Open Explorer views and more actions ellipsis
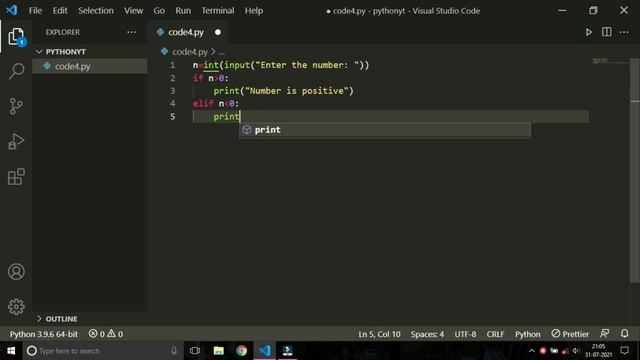The width and height of the screenshot is (640, 360). click(x=131, y=32)
